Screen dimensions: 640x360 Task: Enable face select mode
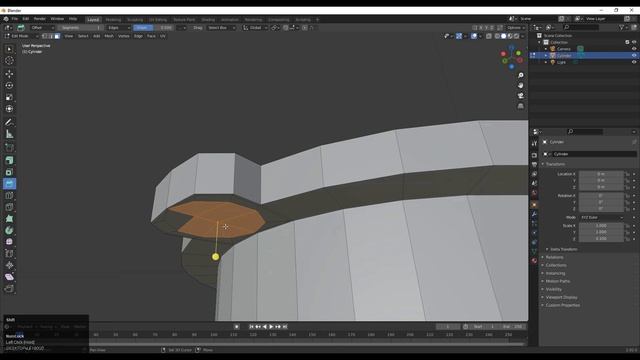(57, 36)
